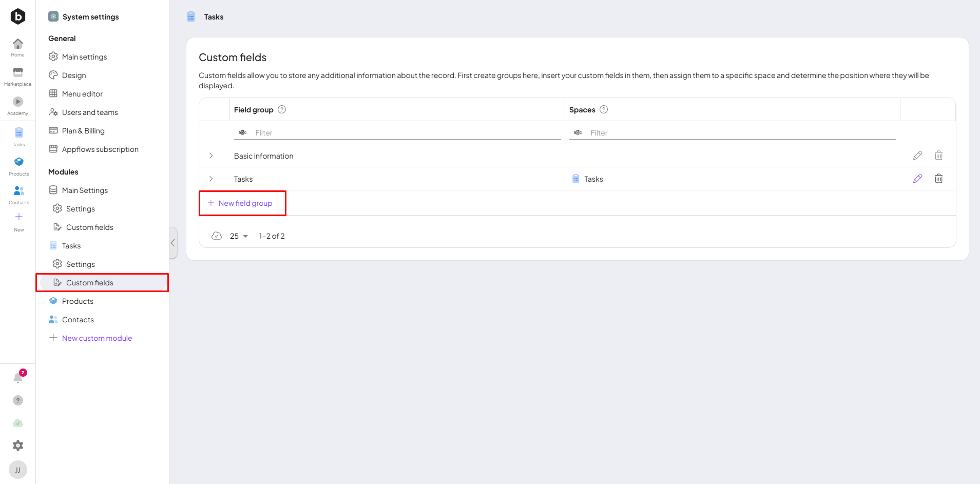This screenshot has height=484, width=980.
Task: Create a New custom module
Action: tap(97, 338)
